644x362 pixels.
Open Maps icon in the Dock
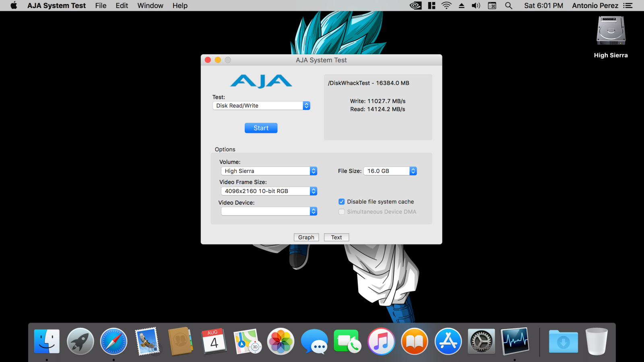click(247, 341)
